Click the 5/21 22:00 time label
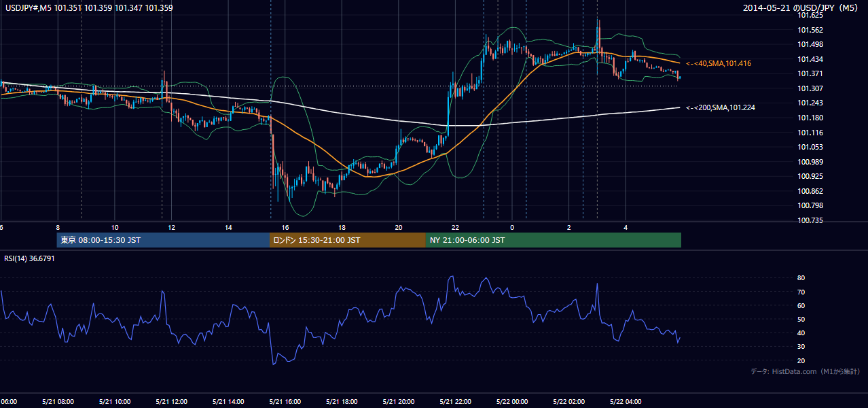The image size is (868, 408). coord(455,402)
